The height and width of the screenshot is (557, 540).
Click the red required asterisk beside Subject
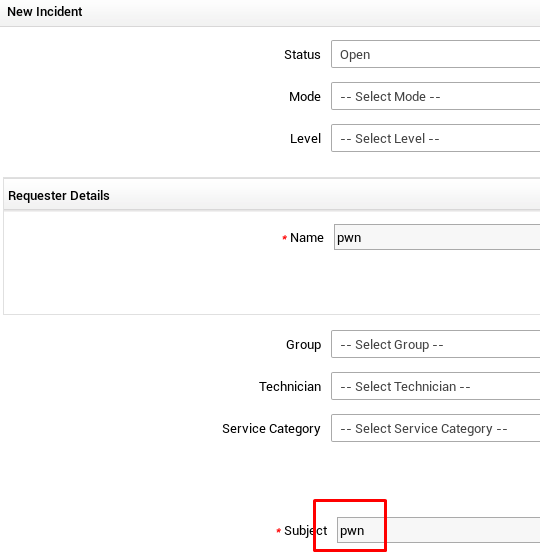coord(279,531)
